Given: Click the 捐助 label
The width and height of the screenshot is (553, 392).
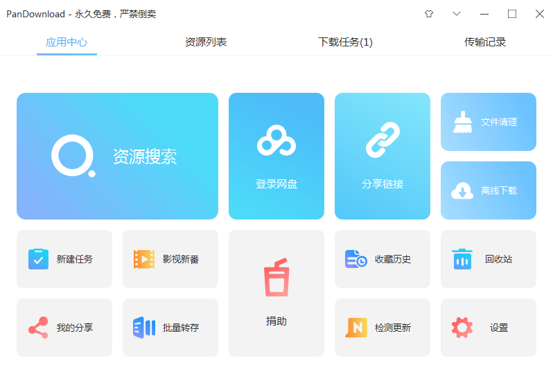Looking at the screenshot, I should coord(276,321).
